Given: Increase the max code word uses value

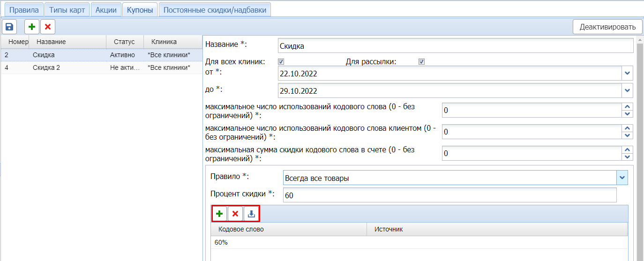Looking at the screenshot, I should click(x=627, y=107).
